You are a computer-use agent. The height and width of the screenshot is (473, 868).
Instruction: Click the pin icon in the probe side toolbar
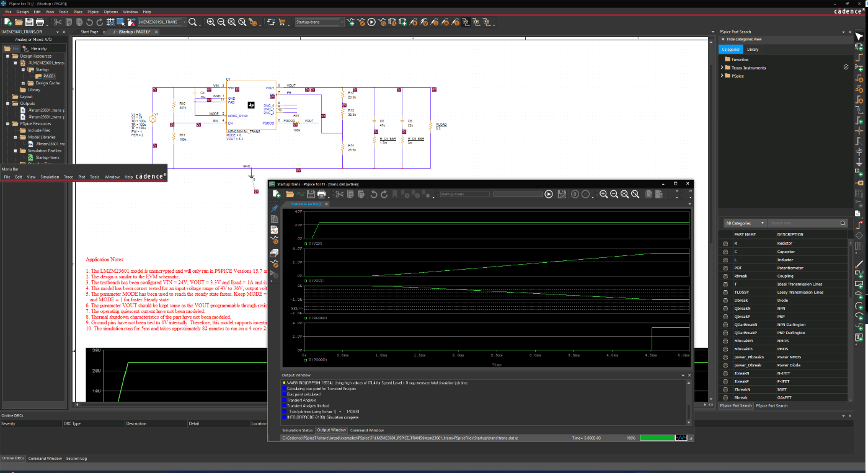click(275, 209)
